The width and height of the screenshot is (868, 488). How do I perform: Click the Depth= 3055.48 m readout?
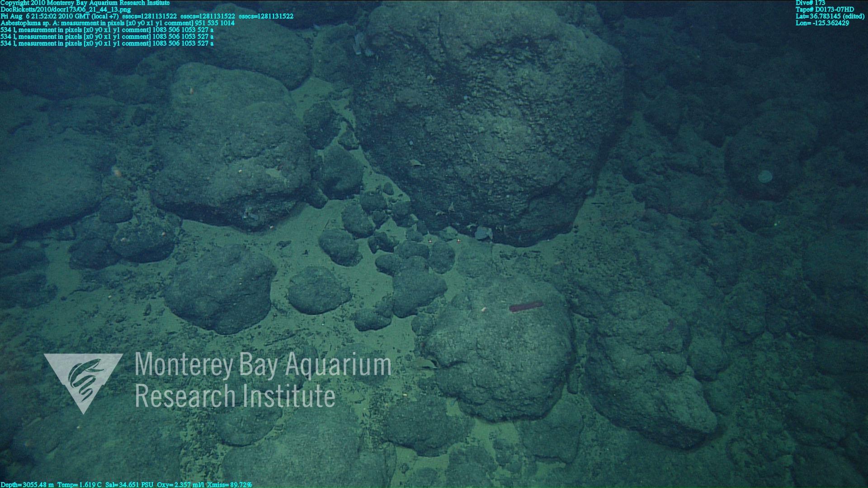(27, 484)
